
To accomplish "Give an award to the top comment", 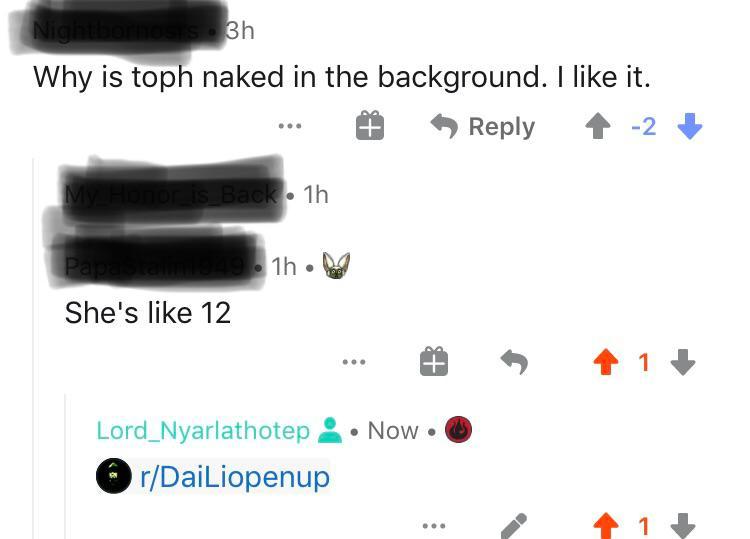I will pos(370,125).
